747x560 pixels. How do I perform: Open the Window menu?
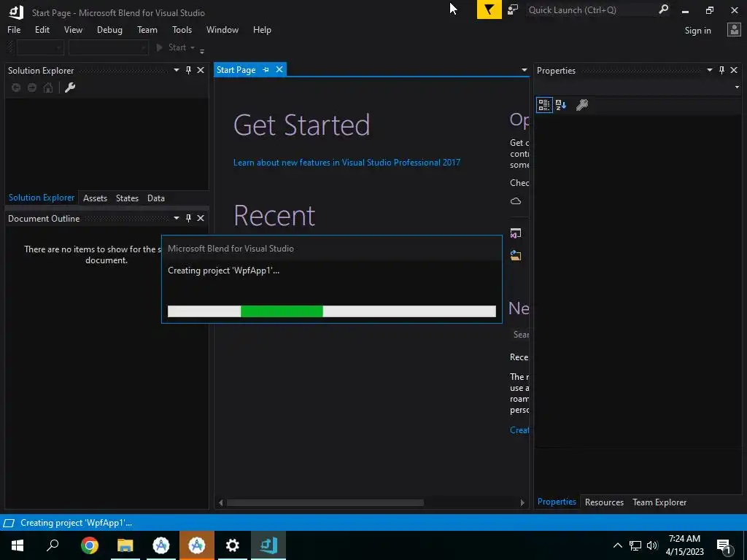pos(222,30)
